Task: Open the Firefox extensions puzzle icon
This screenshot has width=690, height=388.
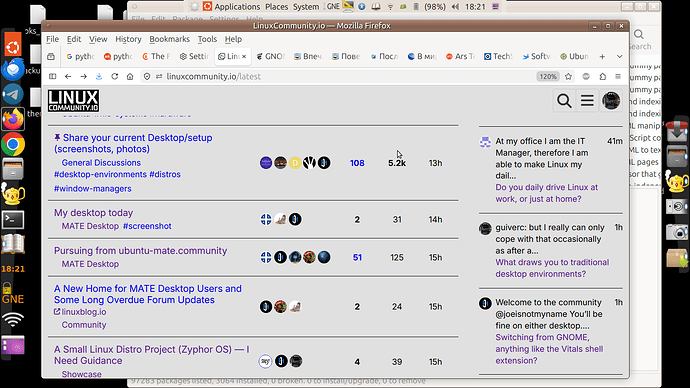Action: (602, 77)
